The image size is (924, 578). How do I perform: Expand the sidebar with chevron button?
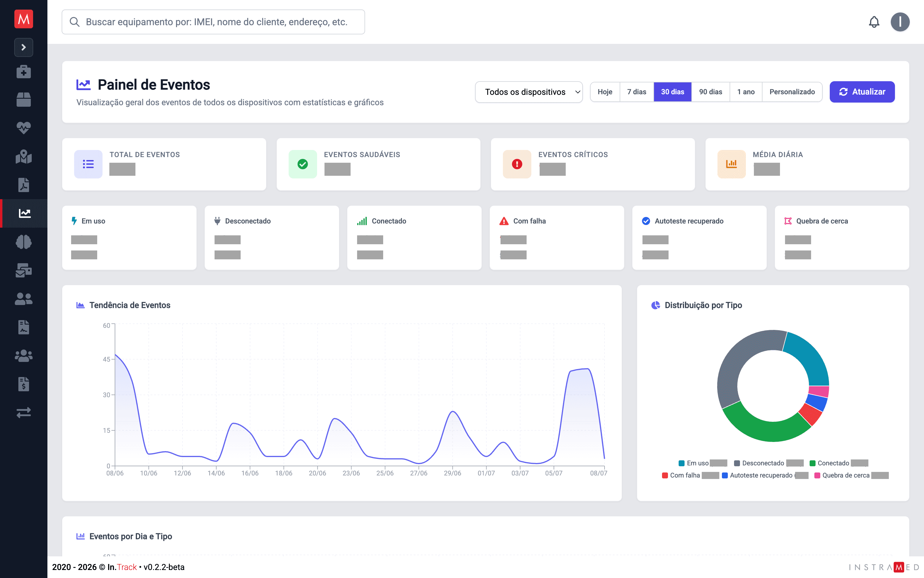point(24,47)
